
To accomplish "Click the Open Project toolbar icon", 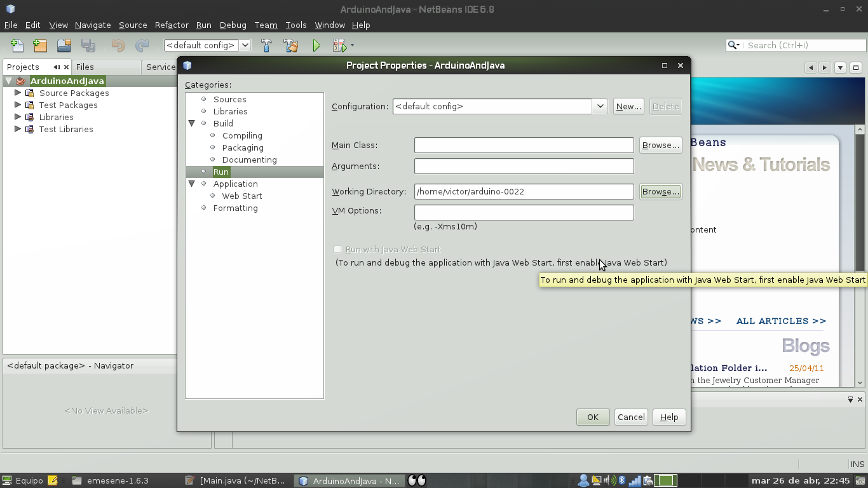I will pyautogui.click(x=64, y=45).
